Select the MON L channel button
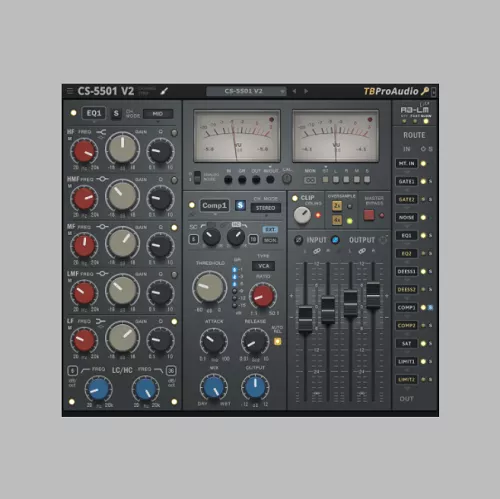This screenshot has width=500, height=499. click(336, 180)
